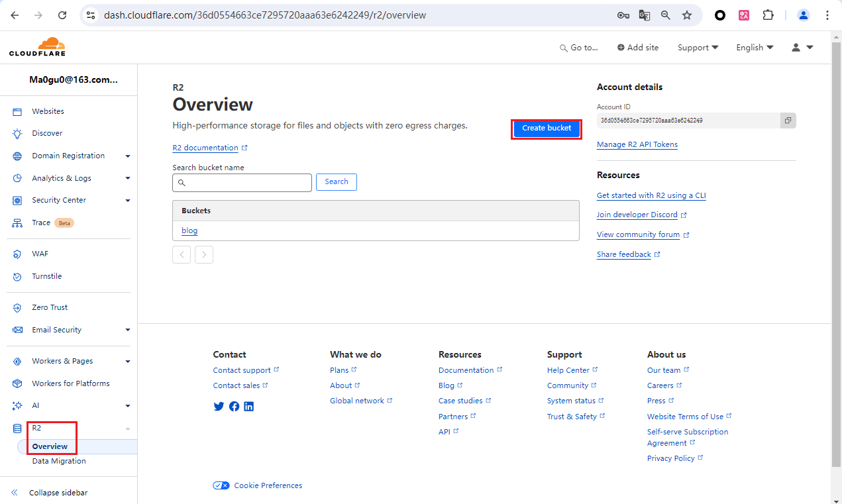Image resolution: width=842 pixels, height=504 pixels.
Task: Open the Facebook social icon
Action: (234, 407)
